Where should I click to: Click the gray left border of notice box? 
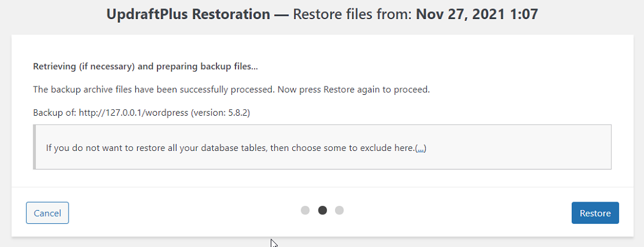coord(35,147)
